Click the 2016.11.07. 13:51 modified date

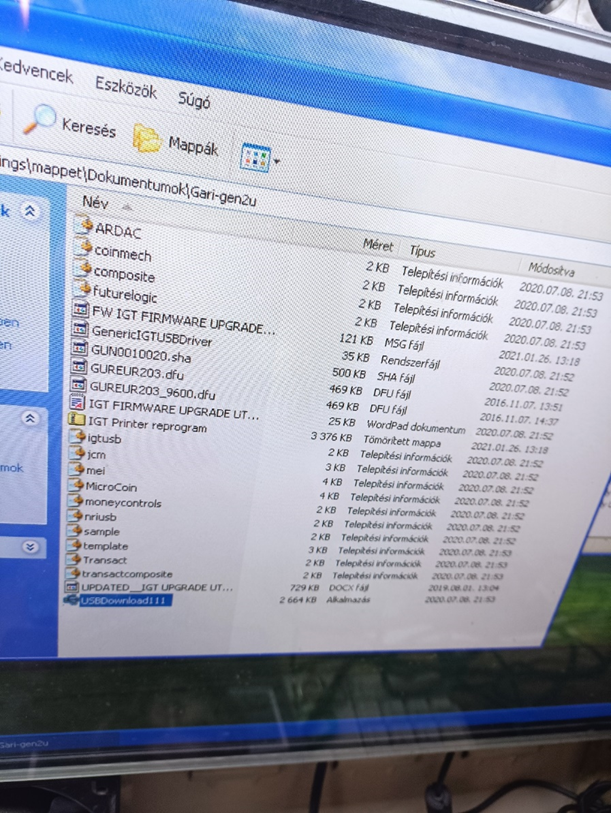click(x=523, y=404)
